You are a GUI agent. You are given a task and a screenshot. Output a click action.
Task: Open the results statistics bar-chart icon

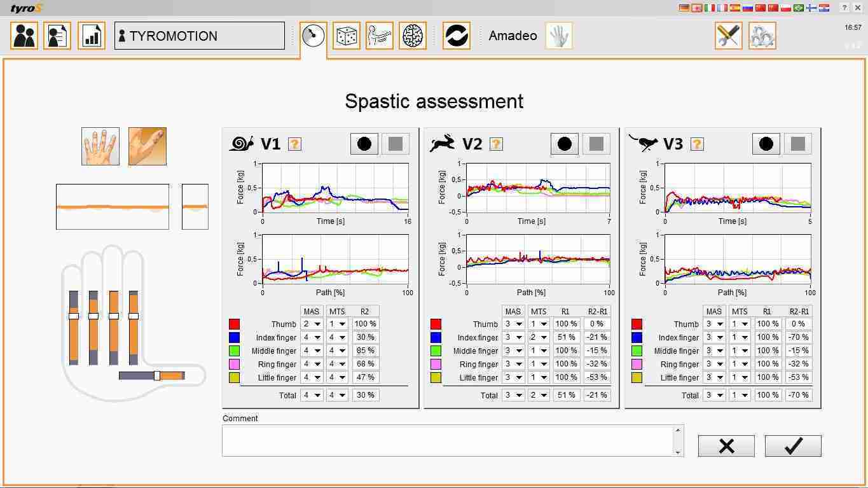click(90, 36)
